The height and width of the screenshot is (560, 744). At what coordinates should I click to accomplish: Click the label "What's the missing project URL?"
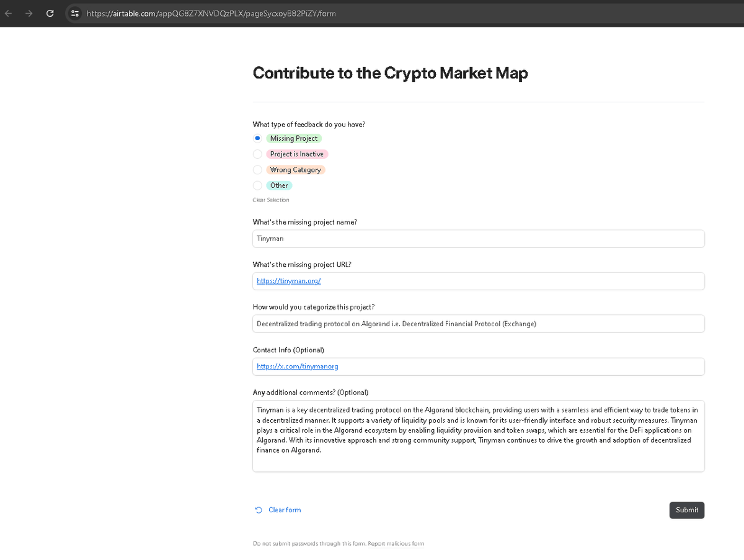pos(302,264)
